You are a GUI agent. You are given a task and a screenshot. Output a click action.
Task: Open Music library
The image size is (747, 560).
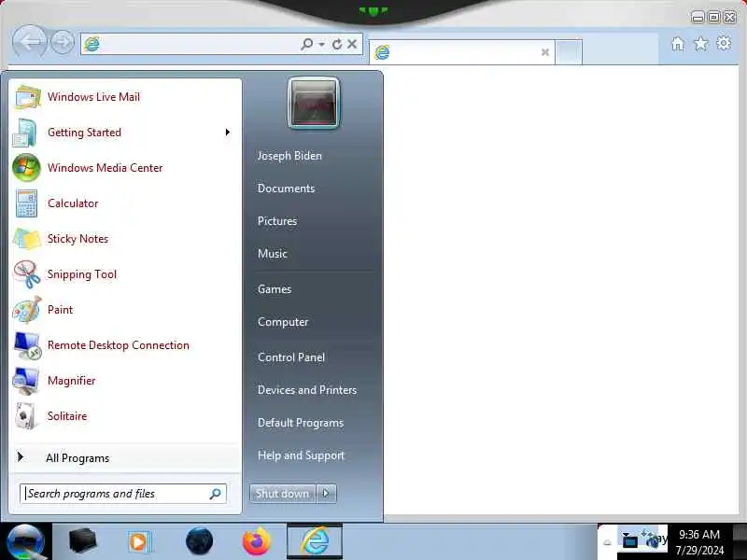(273, 254)
